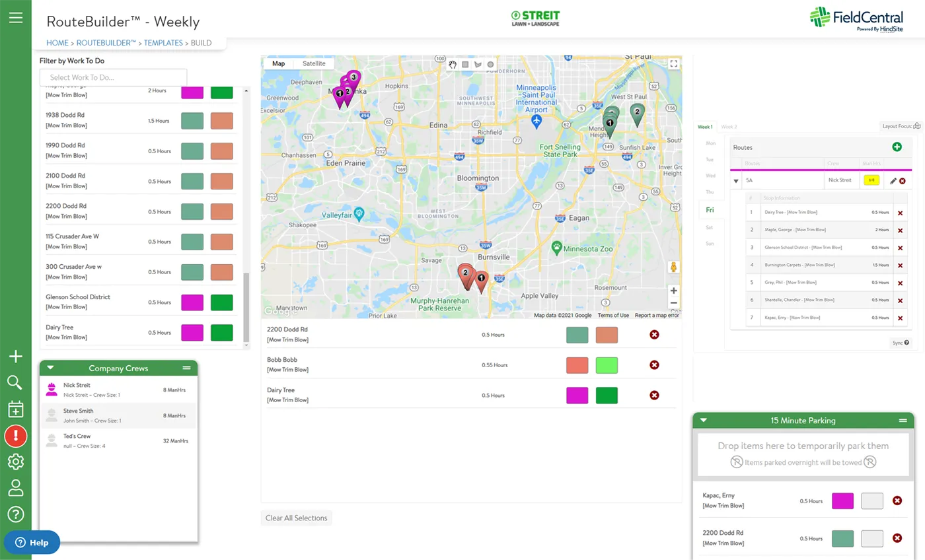This screenshot has width=925, height=560.
Task: Open search magnifier in the green sidebar
Action: pos(15,382)
